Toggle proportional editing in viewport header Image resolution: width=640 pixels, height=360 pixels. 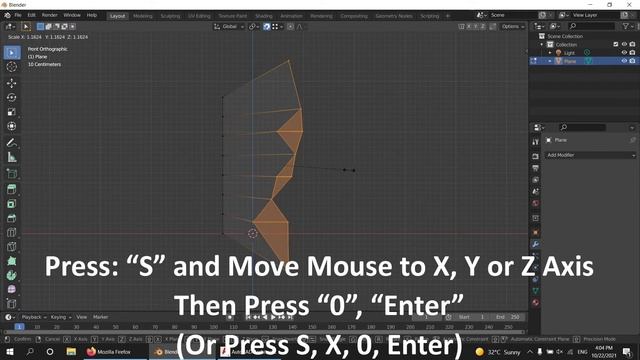point(290,27)
